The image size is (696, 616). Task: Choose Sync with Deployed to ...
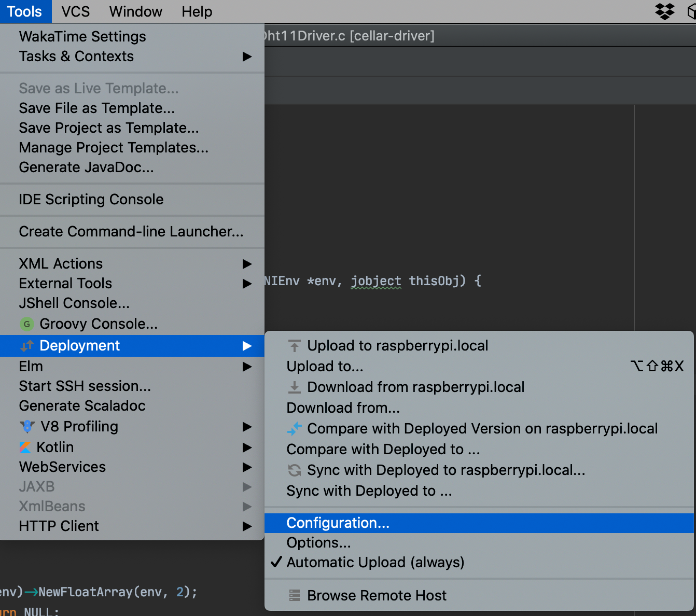pos(479,491)
